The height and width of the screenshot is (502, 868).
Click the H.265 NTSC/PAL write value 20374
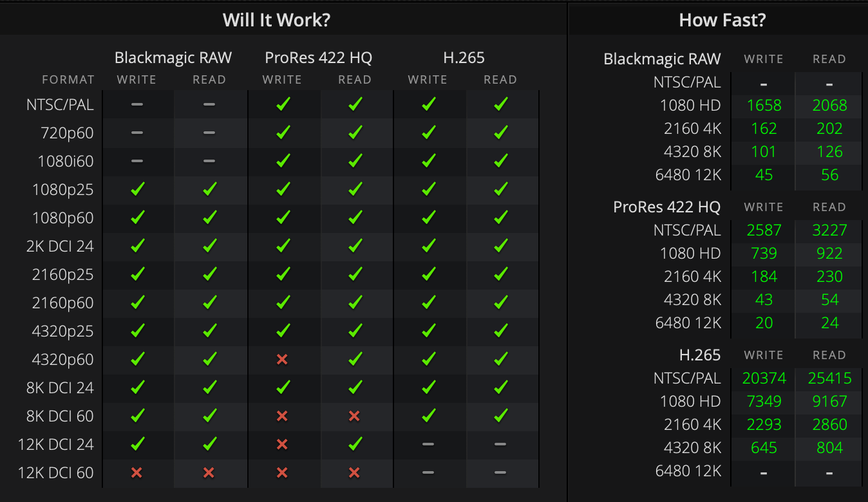pyautogui.click(x=764, y=378)
